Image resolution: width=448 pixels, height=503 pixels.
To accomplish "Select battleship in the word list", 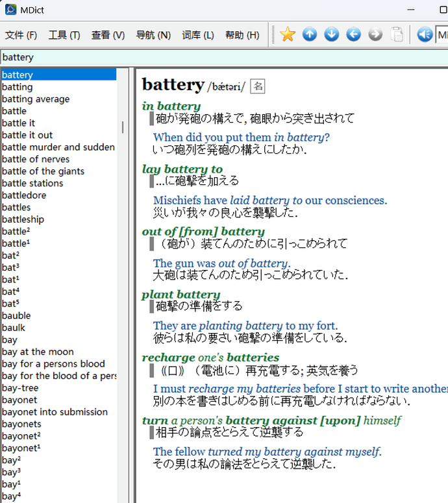I will [x=23, y=219].
